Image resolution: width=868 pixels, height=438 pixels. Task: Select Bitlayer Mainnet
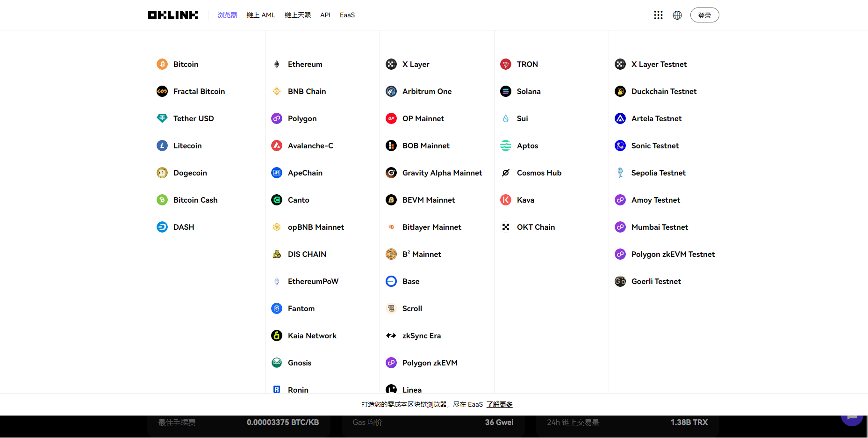[431, 227]
